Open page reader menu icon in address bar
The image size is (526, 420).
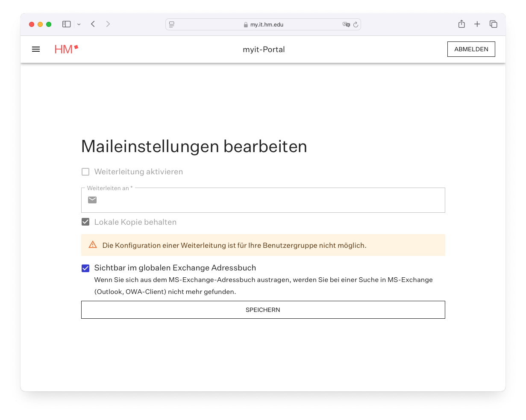pyautogui.click(x=172, y=25)
